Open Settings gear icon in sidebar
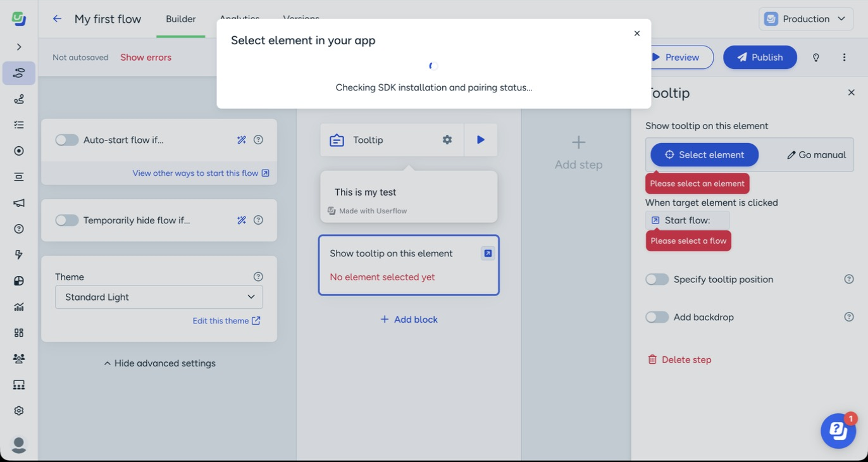 (x=19, y=411)
